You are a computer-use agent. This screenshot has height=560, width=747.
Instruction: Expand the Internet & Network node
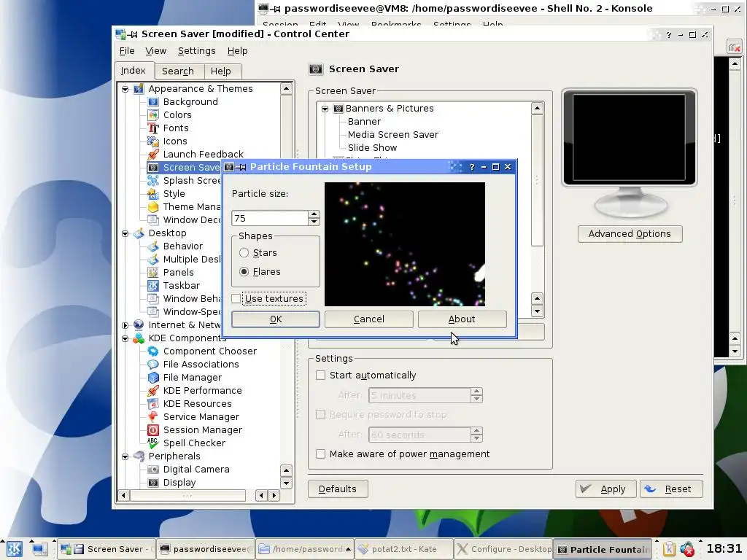point(125,325)
